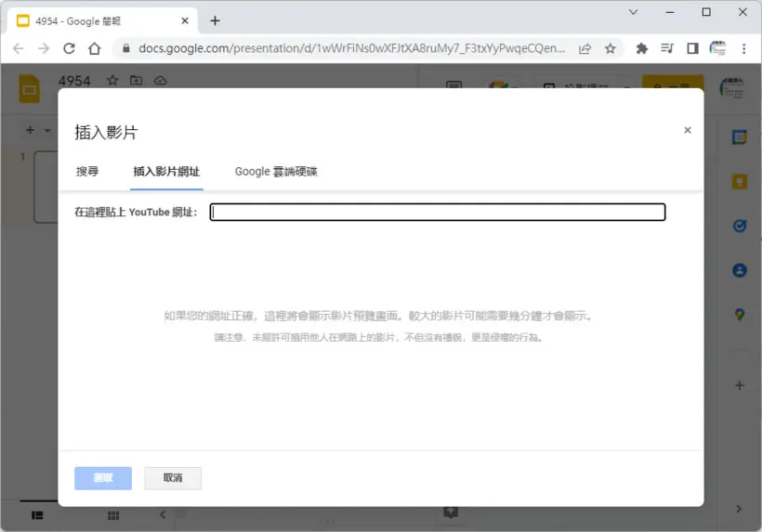Click the move to folder icon

tap(137, 80)
